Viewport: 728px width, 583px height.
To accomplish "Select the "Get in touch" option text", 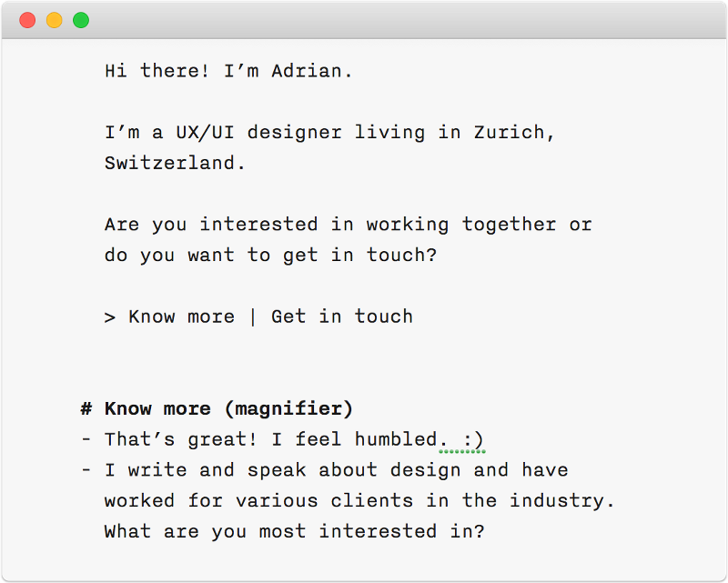I will [x=342, y=317].
